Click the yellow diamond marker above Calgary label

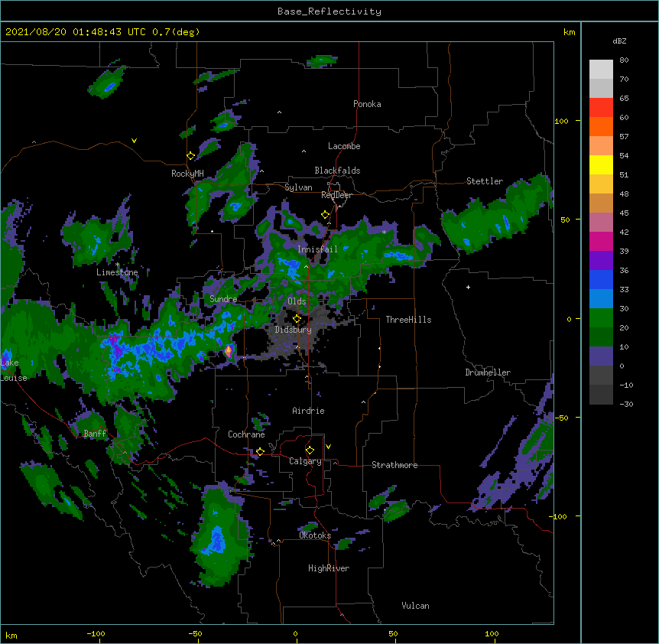310,450
